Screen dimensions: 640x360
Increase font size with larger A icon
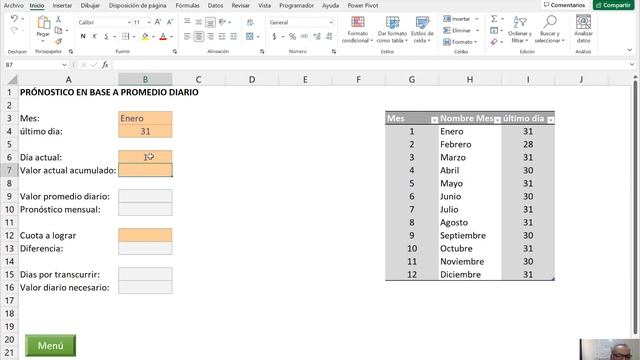[x=158, y=22]
